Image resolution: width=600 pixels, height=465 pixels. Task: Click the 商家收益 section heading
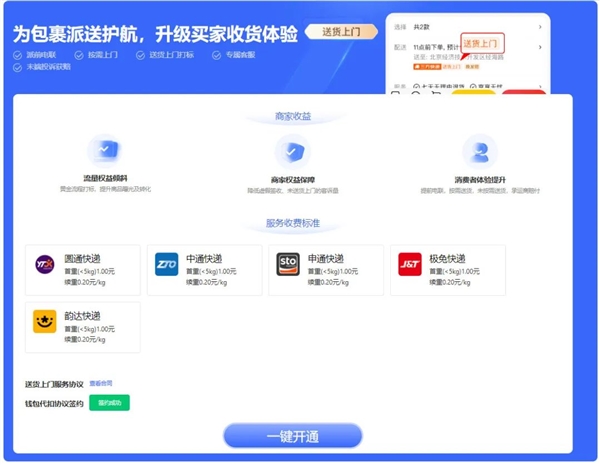[292, 117]
